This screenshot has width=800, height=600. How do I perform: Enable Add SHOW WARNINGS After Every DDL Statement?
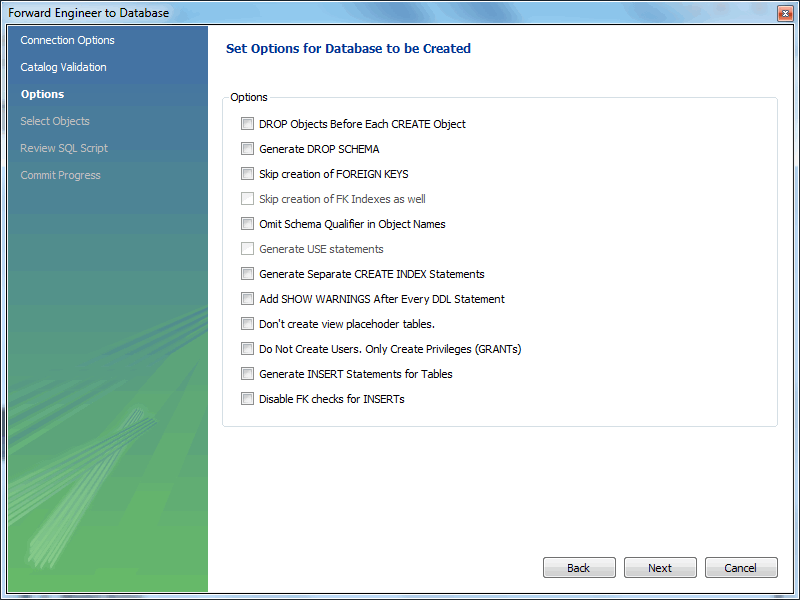click(x=247, y=299)
